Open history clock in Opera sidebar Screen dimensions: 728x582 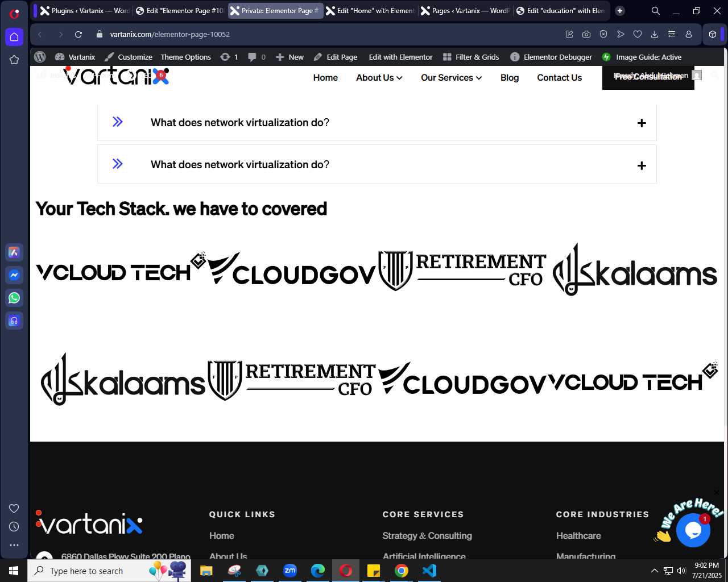coord(14,527)
